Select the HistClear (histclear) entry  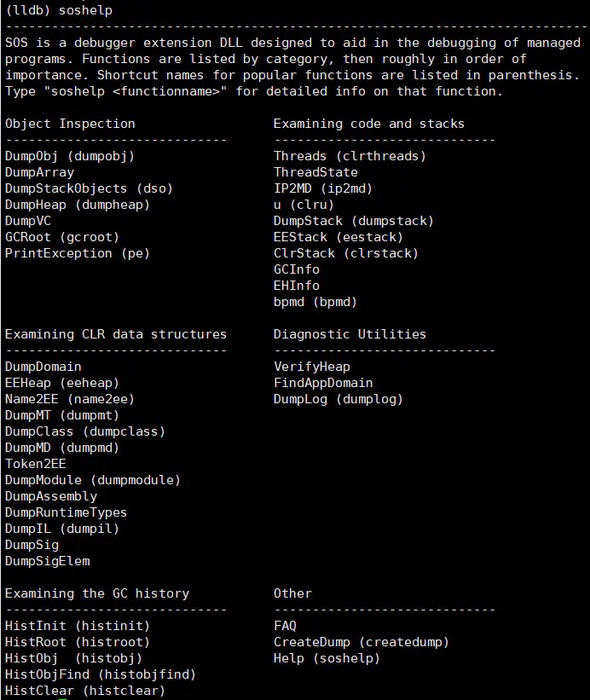point(84,691)
